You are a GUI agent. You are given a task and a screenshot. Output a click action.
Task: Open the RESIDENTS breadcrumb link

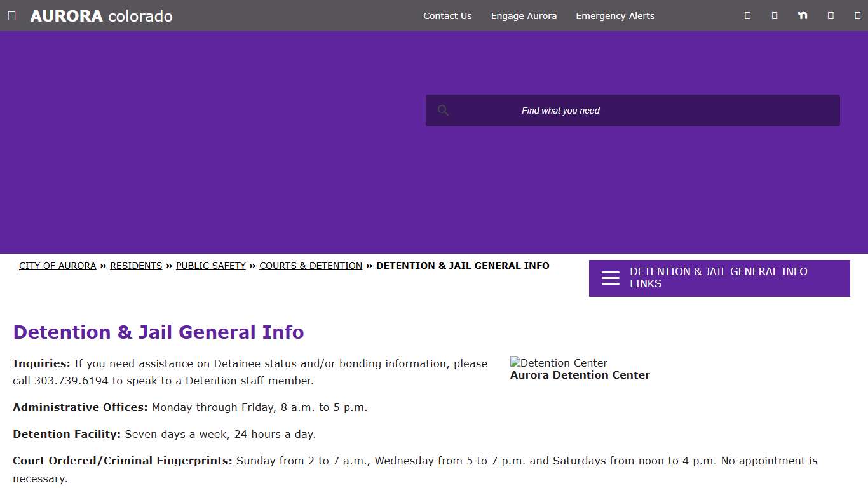click(x=136, y=266)
